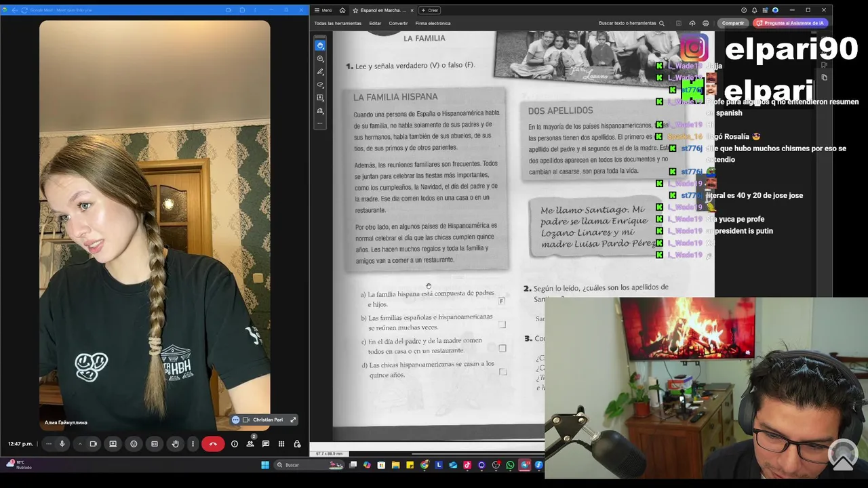The height and width of the screenshot is (488, 868).
Task: Mute the microphone in Google Meet
Action: pos(62,444)
